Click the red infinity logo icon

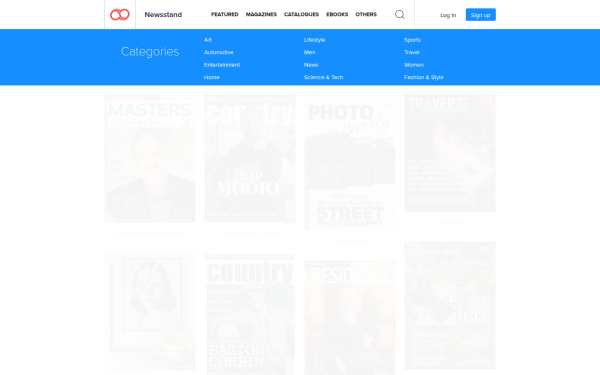(120, 15)
